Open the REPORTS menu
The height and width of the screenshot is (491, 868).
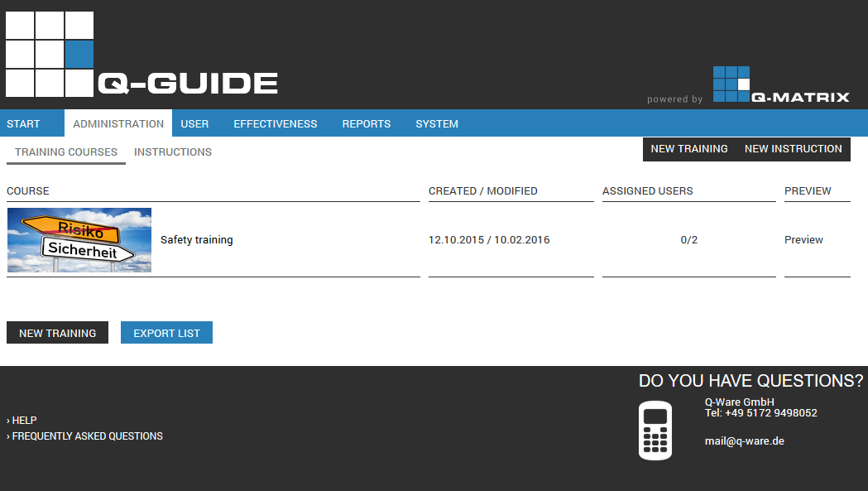pos(367,124)
